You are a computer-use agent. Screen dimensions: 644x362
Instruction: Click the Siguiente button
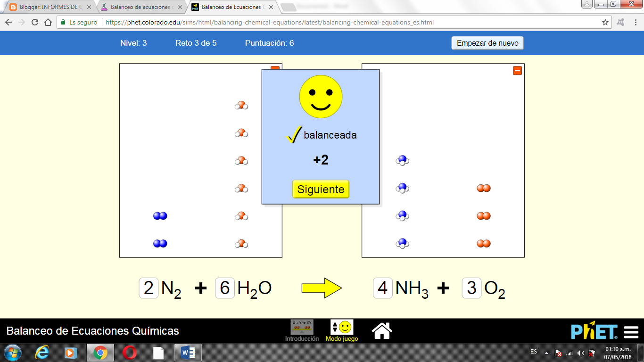click(321, 189)
